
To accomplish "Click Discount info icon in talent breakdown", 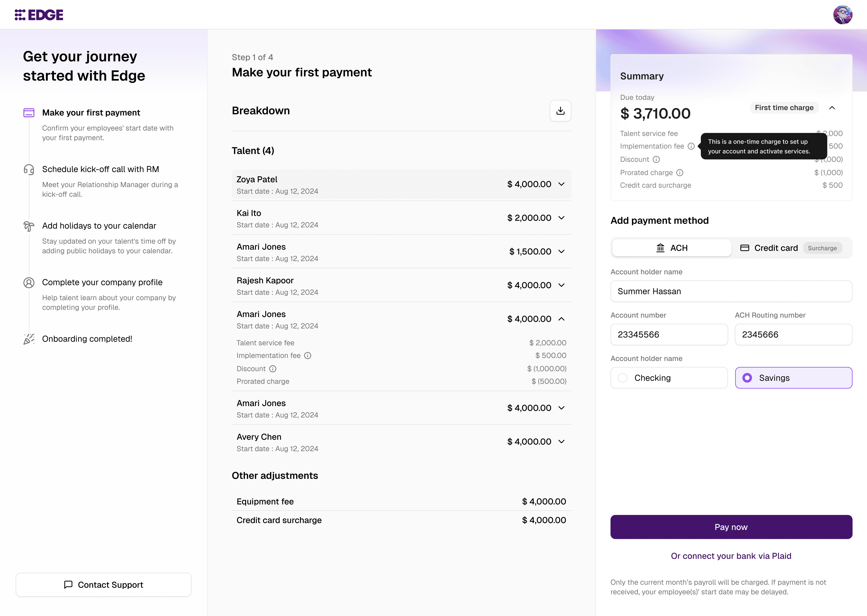I will (x=273, y=369).
